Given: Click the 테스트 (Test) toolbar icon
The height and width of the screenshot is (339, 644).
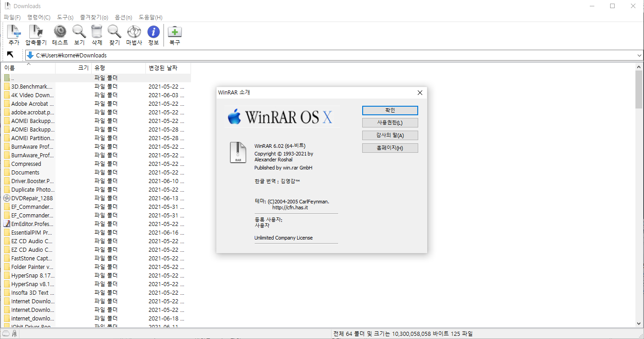Looking at the screenshot, I should (60, 32).
